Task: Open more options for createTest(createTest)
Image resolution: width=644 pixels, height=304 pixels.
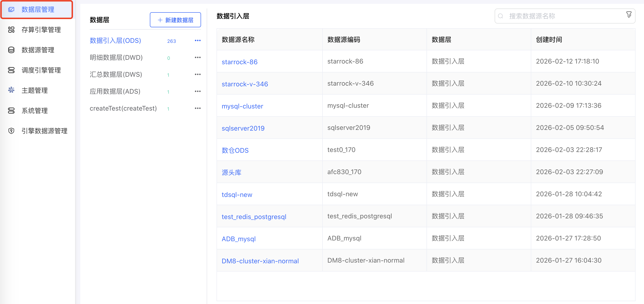Action: (198, 108)
